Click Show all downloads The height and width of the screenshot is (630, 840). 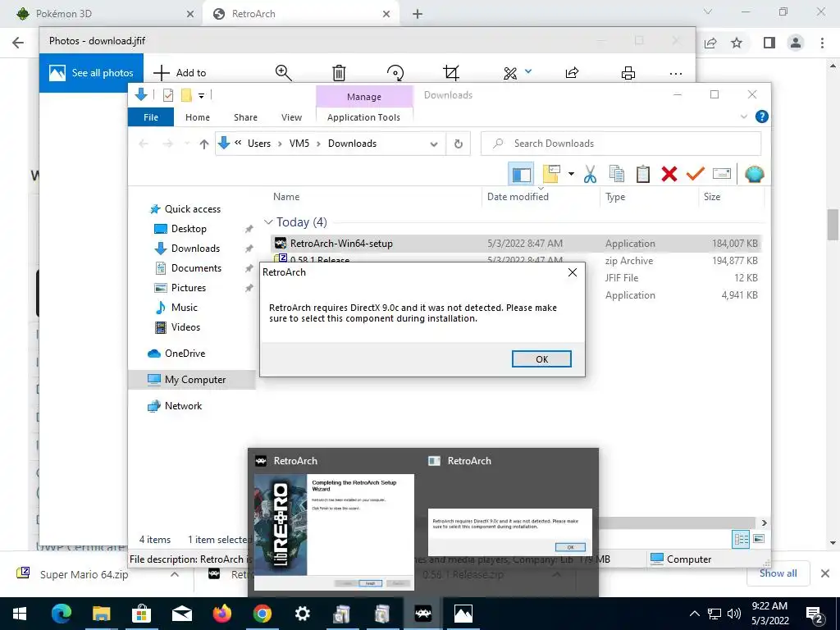pyautogui.click(x=778, y=573)
